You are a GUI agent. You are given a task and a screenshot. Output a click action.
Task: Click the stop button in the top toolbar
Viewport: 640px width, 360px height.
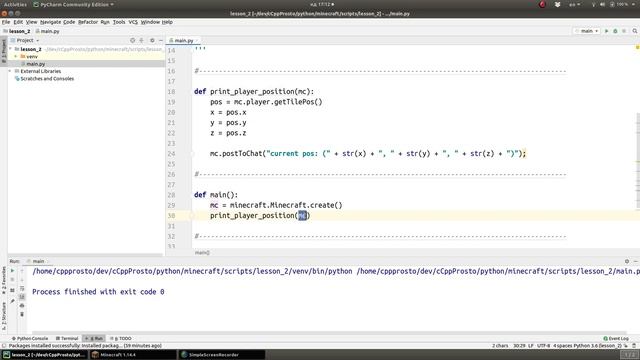(624, 31)
